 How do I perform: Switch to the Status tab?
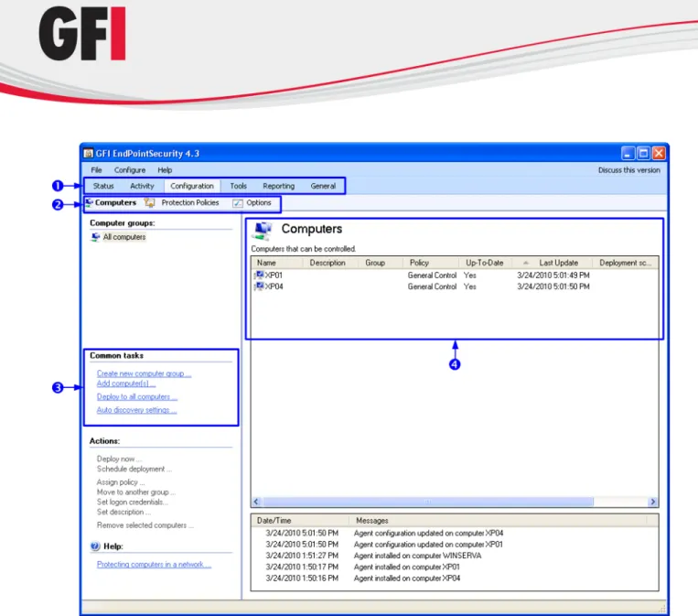103,186
